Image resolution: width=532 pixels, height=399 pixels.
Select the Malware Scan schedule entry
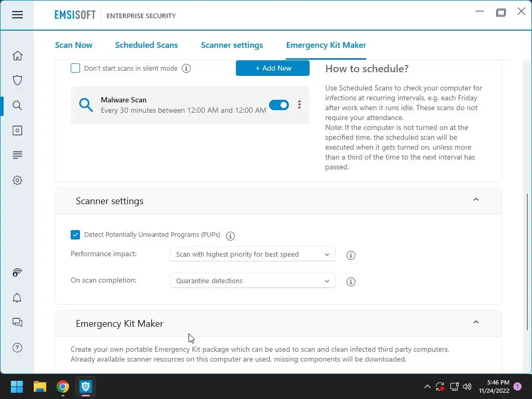[190, 105]
